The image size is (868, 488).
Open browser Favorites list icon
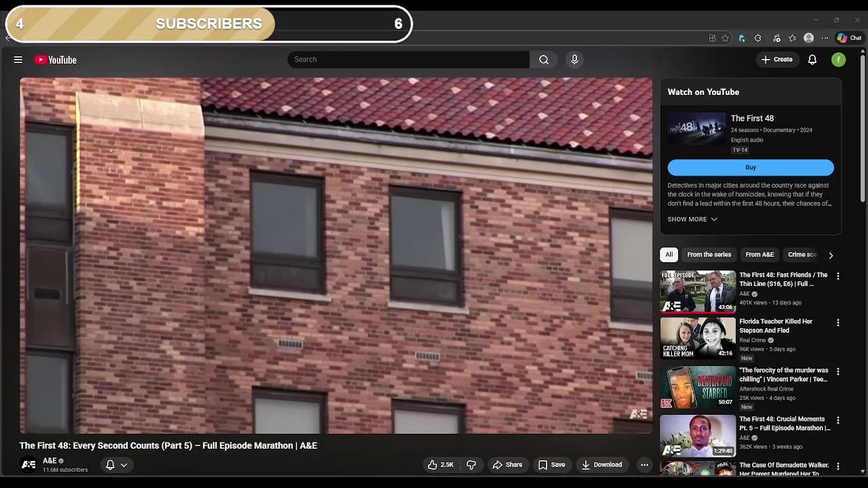[792, 38]
